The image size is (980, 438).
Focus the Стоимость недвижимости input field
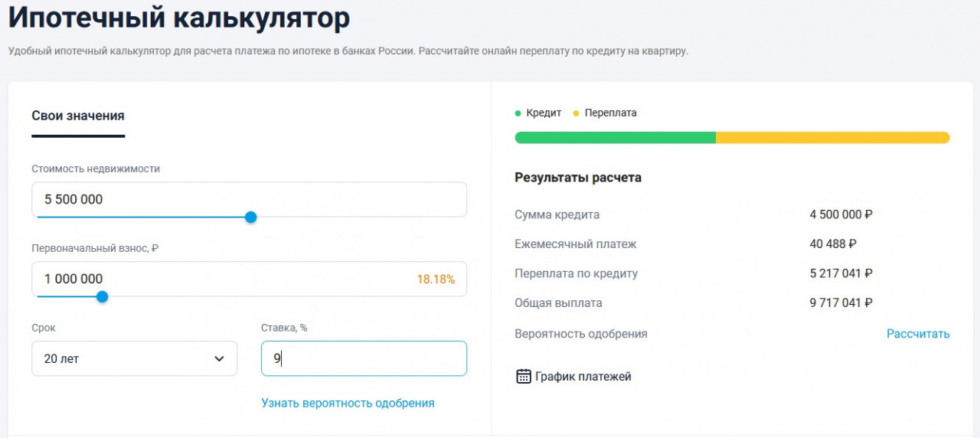pyautogui.click(x=249, y=199)
